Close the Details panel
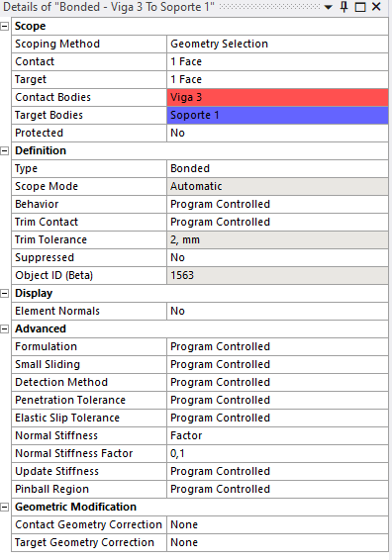The image size is (392, 560). tap(376, 7)
